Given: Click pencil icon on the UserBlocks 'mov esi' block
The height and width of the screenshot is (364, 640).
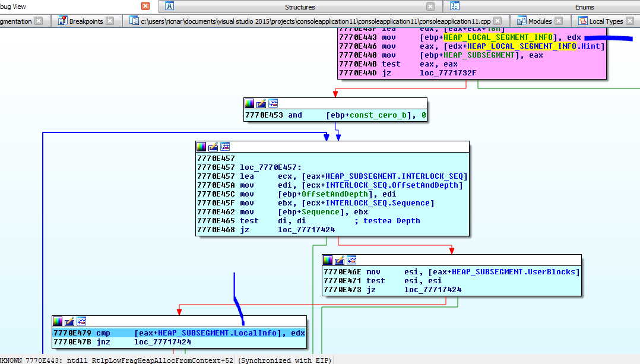Looking at the screenshot, I should (x=340, y=260).
